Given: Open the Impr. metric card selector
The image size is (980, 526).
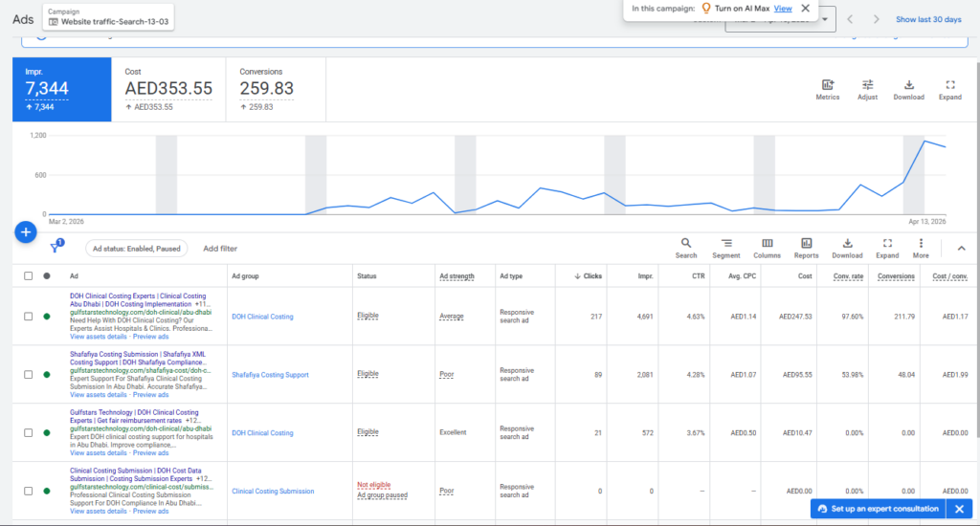Looking at the screenshot, I should [x=62, y=89].
